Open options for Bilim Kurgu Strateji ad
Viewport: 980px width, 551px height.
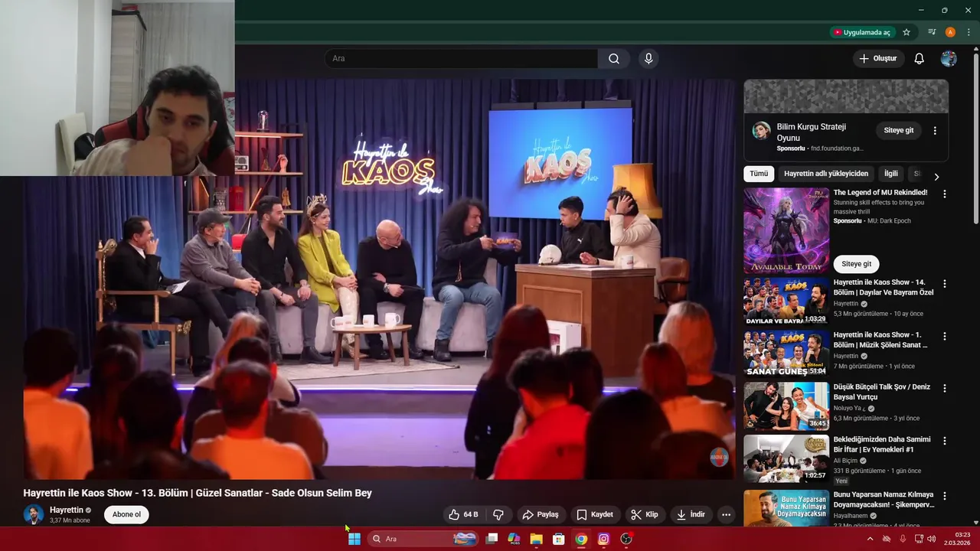coord(935,131)
